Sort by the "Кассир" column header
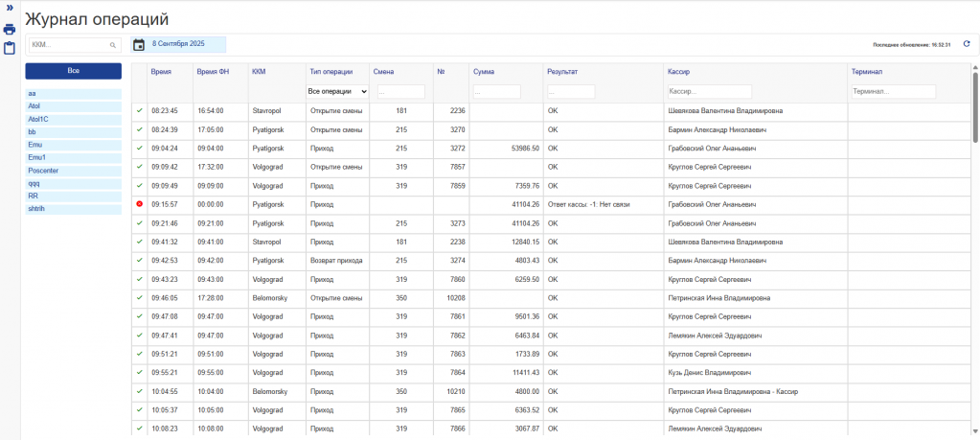 click(678, 71)
